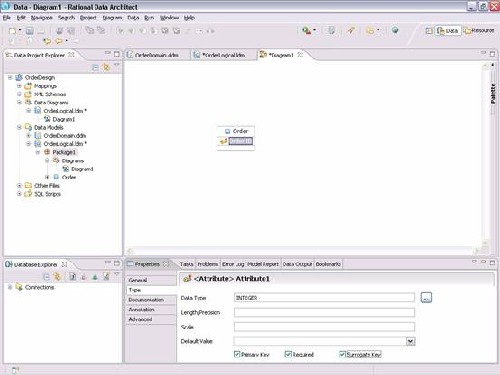The image size is (500, 375).
Task: Expand the XML Schemas folder
Action: coord(19,94)
